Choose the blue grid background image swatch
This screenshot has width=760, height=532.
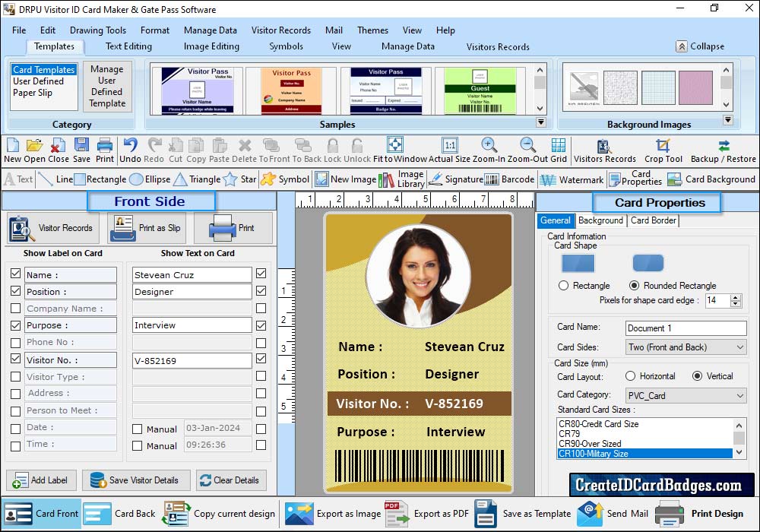(658, 87)
